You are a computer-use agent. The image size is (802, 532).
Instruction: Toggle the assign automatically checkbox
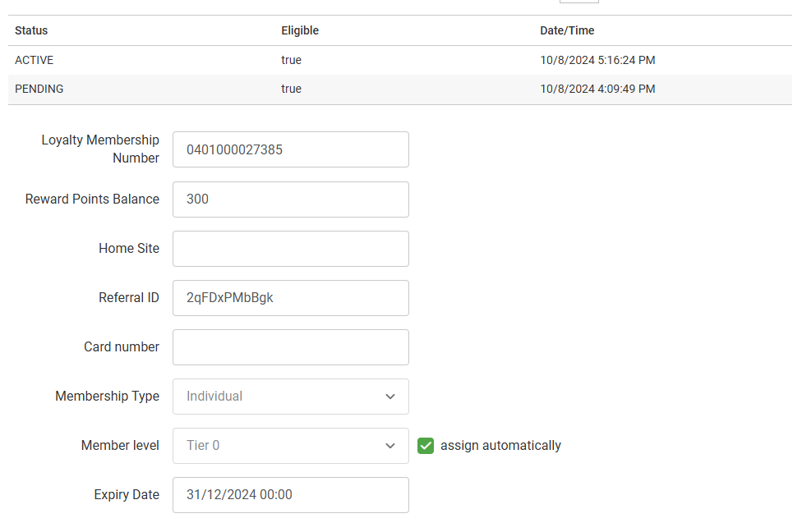[x=426, y=446]
